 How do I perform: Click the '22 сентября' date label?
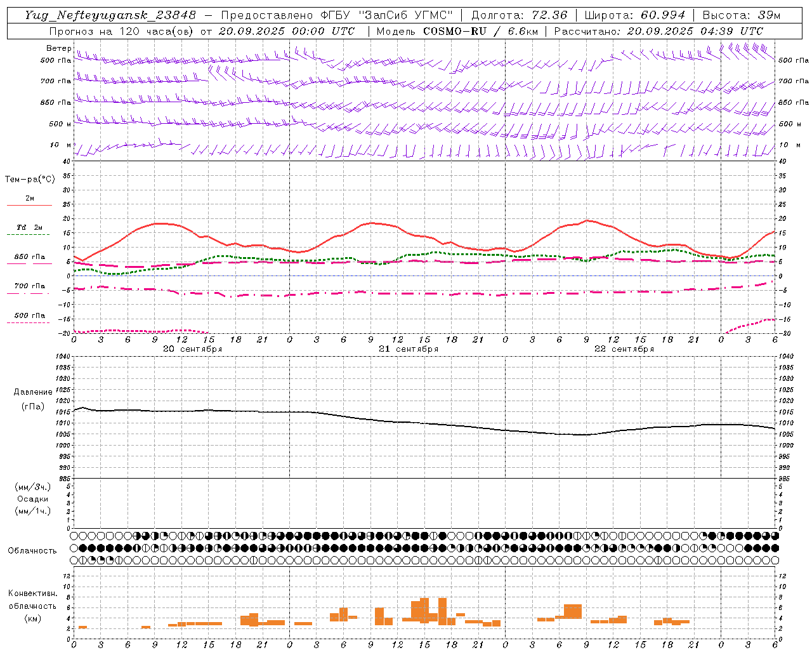[624, 349]
